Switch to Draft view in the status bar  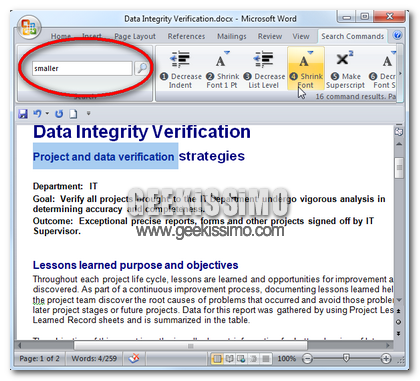266,359
